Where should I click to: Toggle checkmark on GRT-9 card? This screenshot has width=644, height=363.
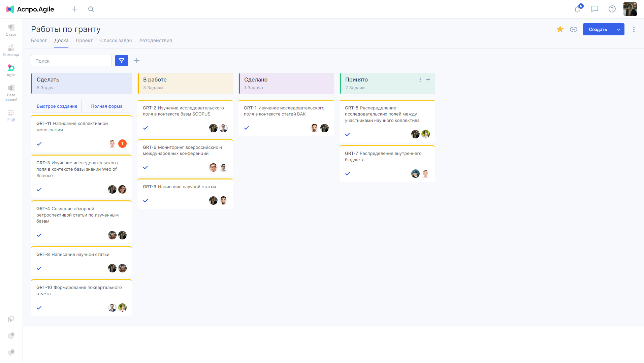pyautogui.click(x=146, y=201)
